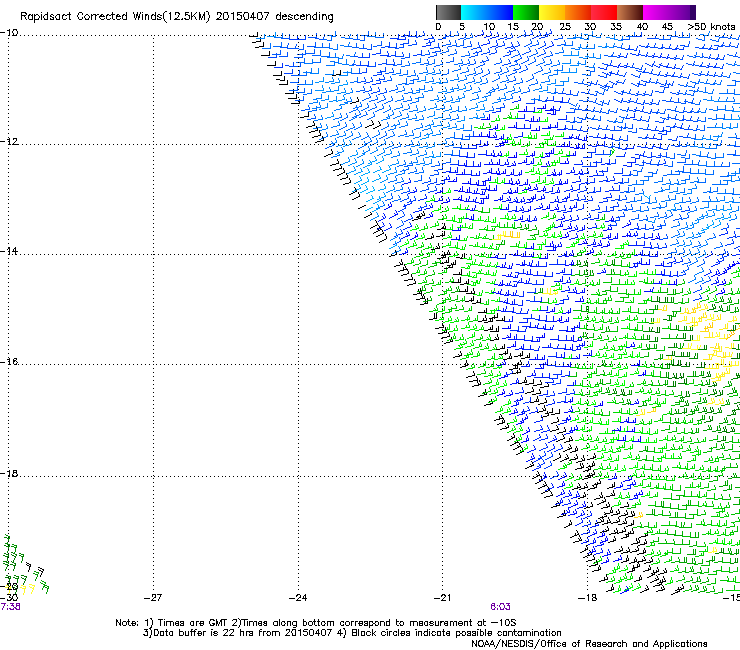Click the longitude label -21
Image resolution: width=740 pixels, height=650 pixels.
click(442, 598)
